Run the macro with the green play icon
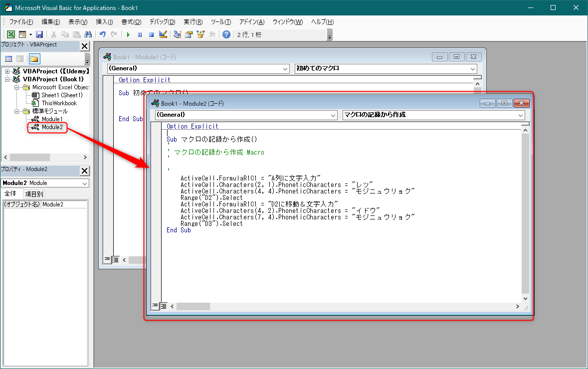The image size is (588, 369). pyautogui.click(x=128, y=34)
